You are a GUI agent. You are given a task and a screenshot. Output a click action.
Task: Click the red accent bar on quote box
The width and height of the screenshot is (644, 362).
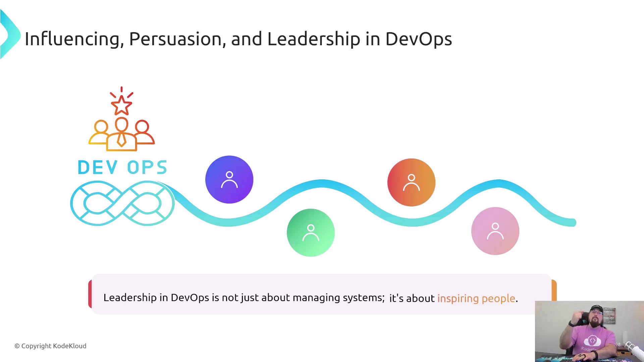[x=90, y=294]
